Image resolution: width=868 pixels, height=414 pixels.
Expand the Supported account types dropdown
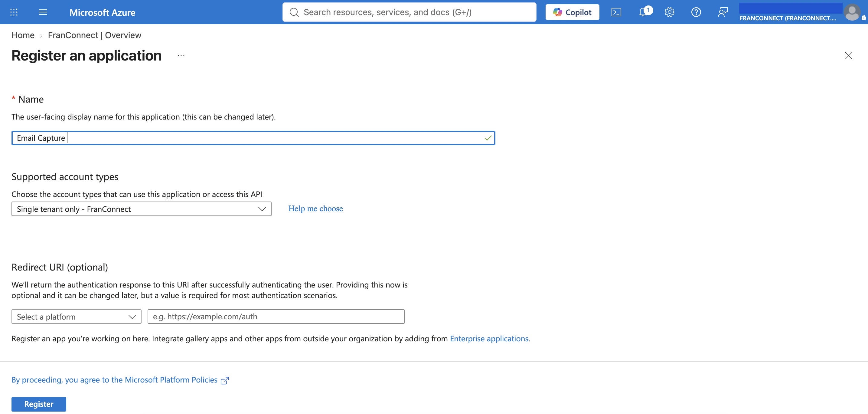tap(141, 209)
